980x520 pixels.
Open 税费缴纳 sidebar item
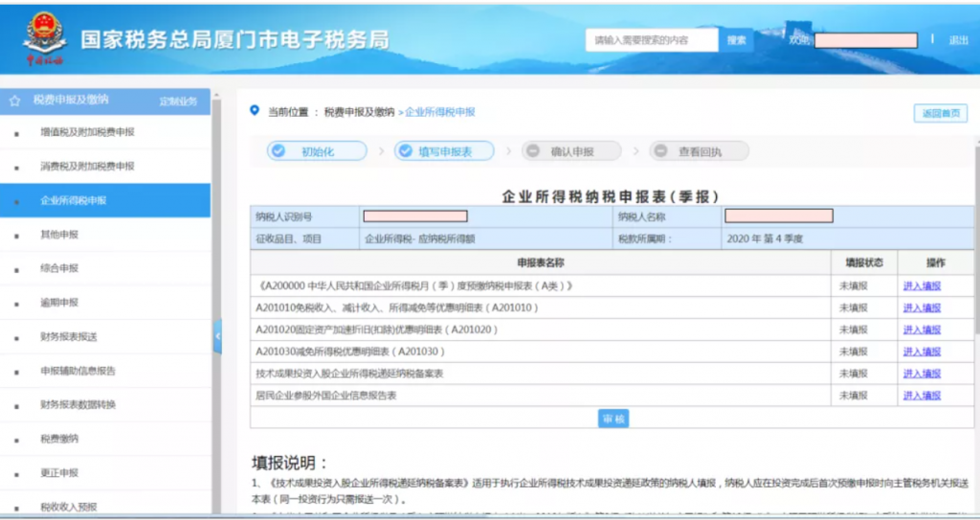click(x=59, y=440)
